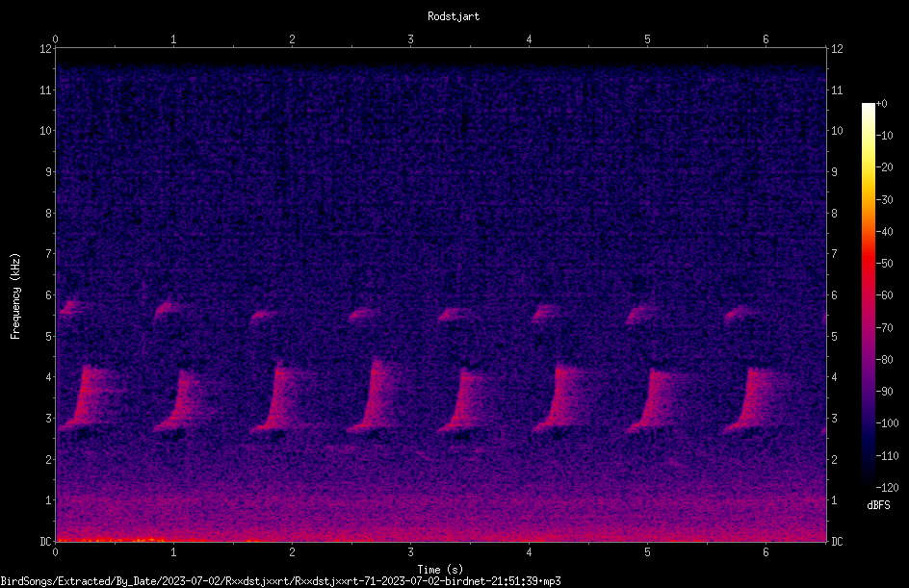Screen dimensions: 909x588
Task: Click the -50 level on dBFS color scale
Action: 884,263
